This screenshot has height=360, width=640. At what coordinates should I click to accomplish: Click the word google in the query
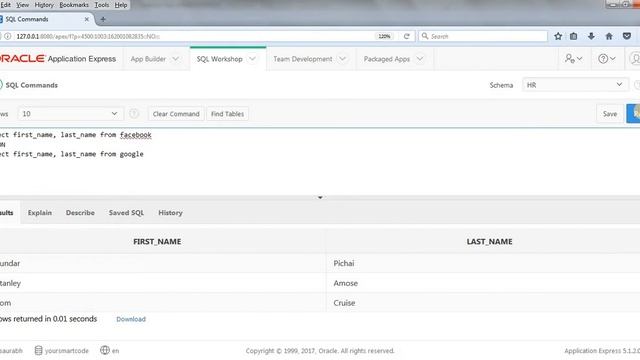[x=131, y=154]
